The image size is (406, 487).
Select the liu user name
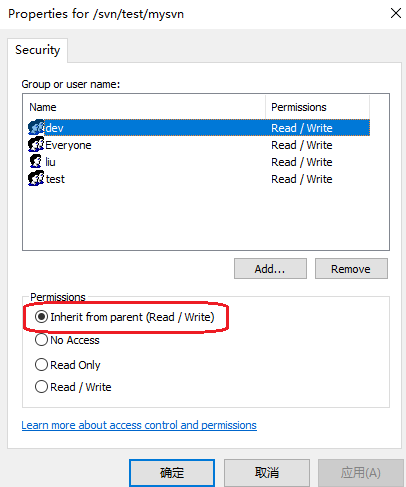click(50, 162)
